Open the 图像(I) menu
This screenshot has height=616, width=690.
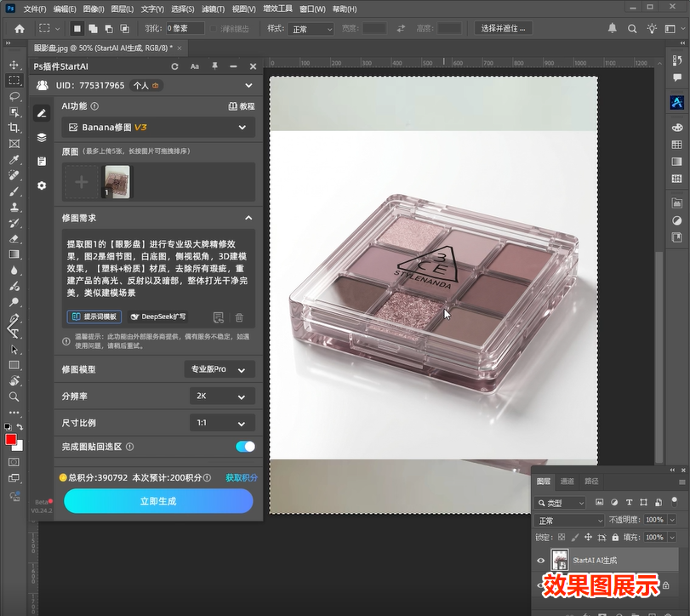click(x=94, y=9)
